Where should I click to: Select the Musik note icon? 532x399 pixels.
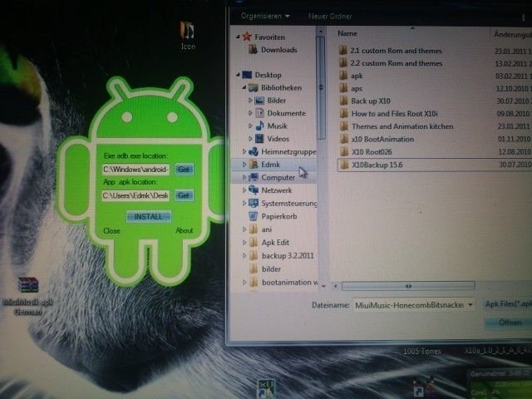[x=260, y=126]
